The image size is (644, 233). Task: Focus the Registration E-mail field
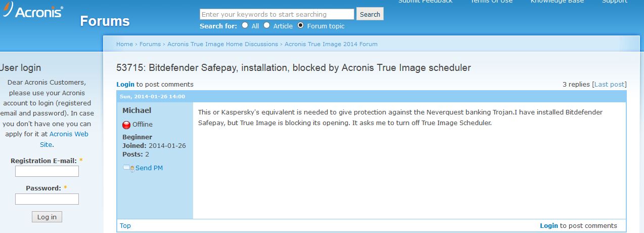pos(47,171)
